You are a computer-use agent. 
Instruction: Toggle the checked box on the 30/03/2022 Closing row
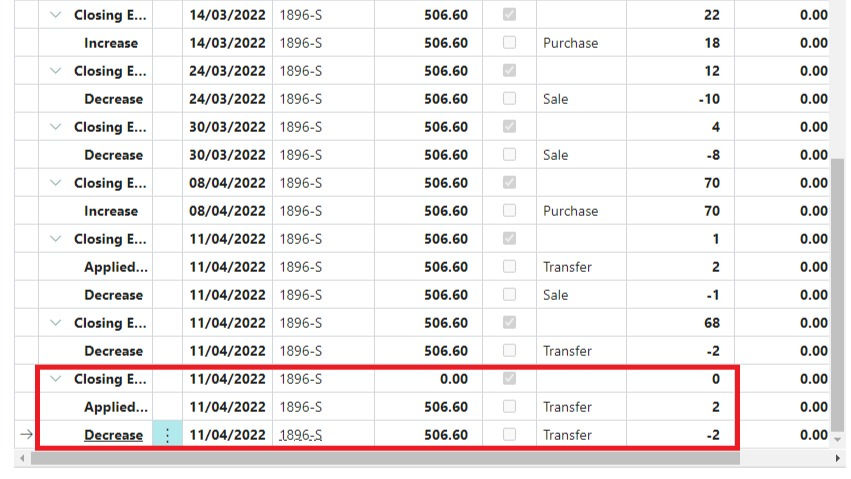point(509,127)
